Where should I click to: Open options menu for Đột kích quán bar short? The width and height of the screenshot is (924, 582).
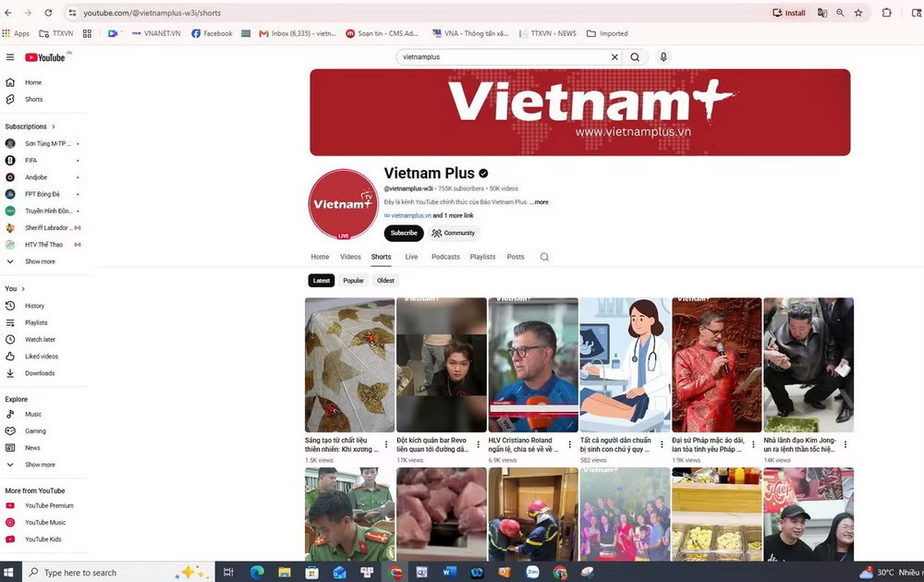click(x=479, y=444)
